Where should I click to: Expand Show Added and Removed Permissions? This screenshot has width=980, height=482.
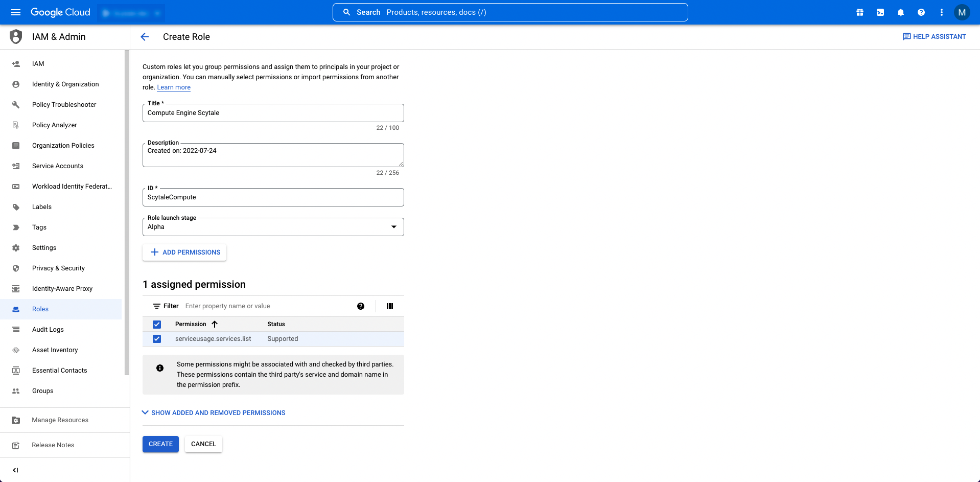click(214, 413)
